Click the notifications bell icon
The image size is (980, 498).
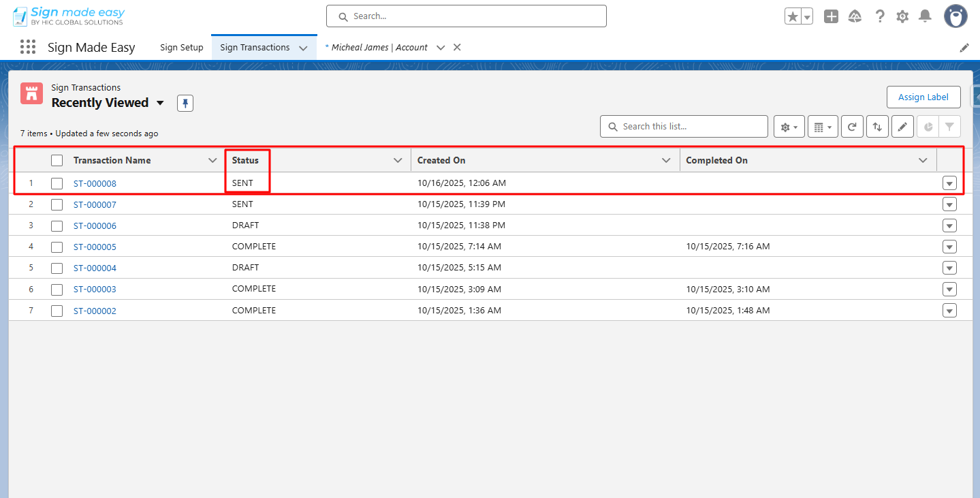coord(924,16)
